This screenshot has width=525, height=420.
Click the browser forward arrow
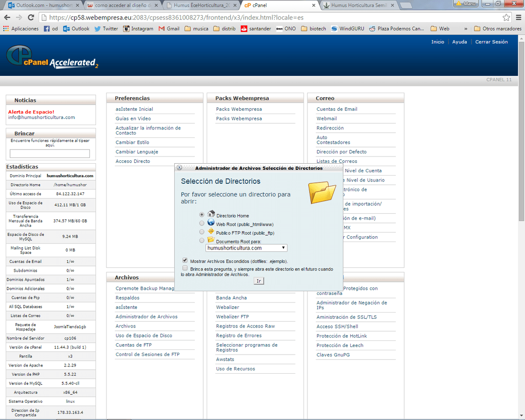tap(19, 17)
